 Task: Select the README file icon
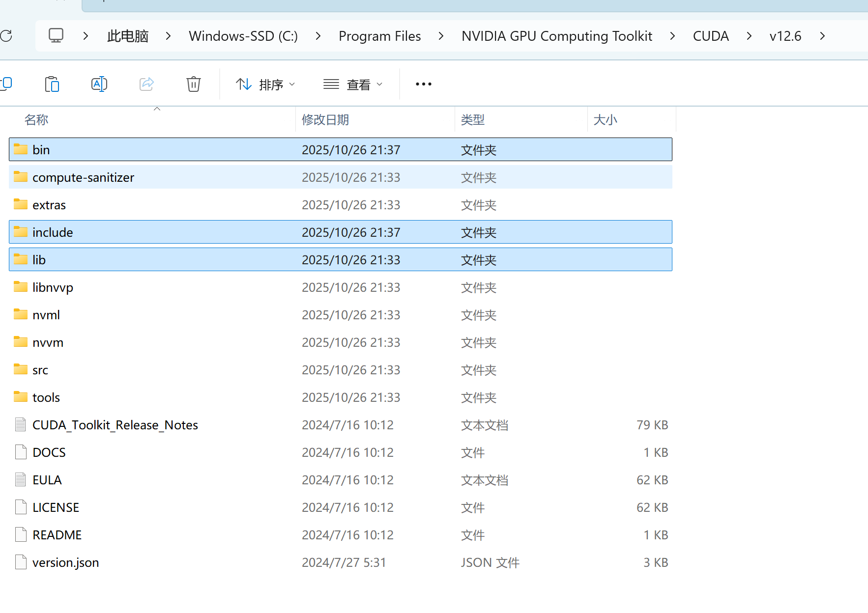point(21,534)
